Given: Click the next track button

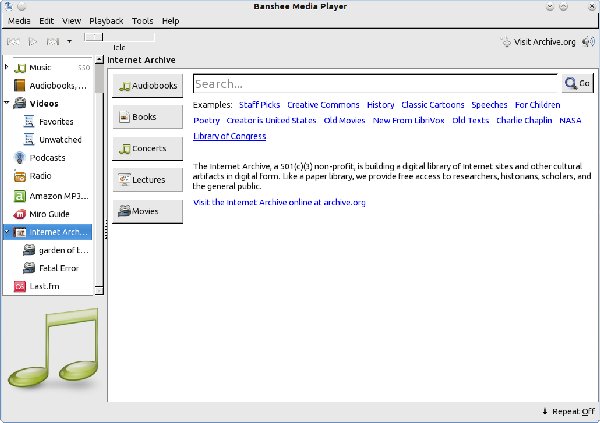Looking at the screenshot, I should 52,41.
